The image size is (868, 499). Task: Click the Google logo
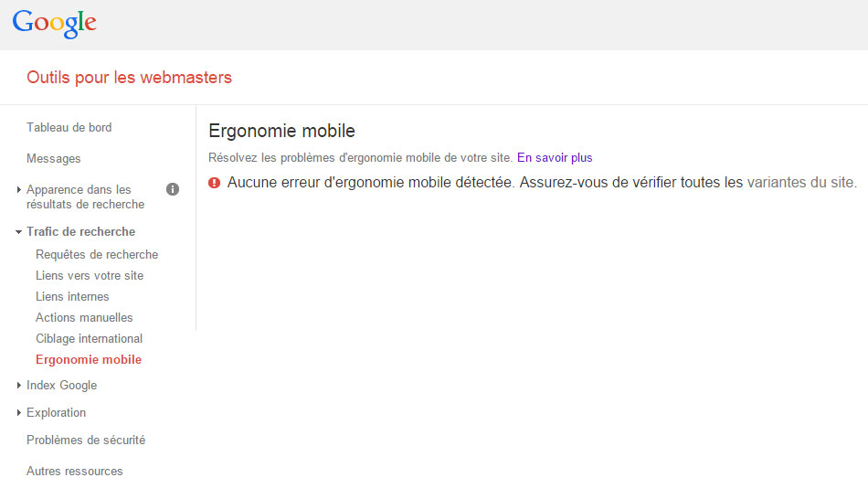[54, 24]
